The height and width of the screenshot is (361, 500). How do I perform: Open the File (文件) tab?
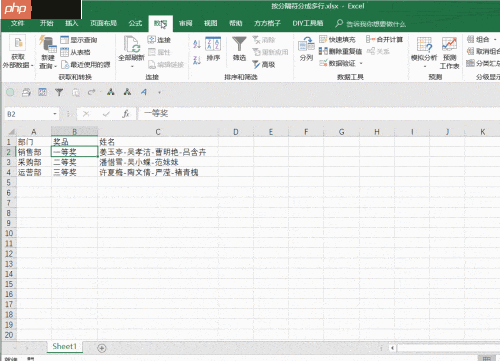pyautogui.click(x=17, y=23)
